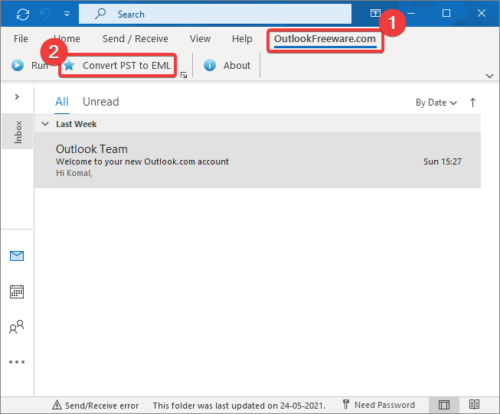The height and width of the screenshot is (414, 500).
Task: Open the Calendar view icon
Action: [17, 292]
